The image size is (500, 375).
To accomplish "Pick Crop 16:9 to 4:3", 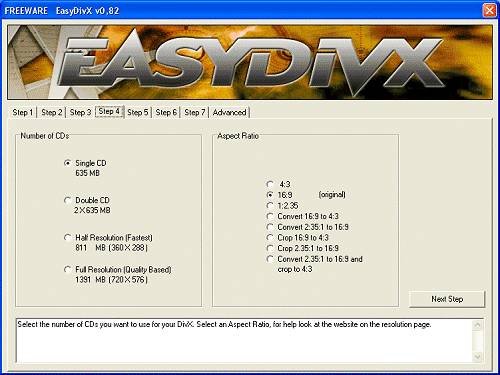I will [270, 238].
